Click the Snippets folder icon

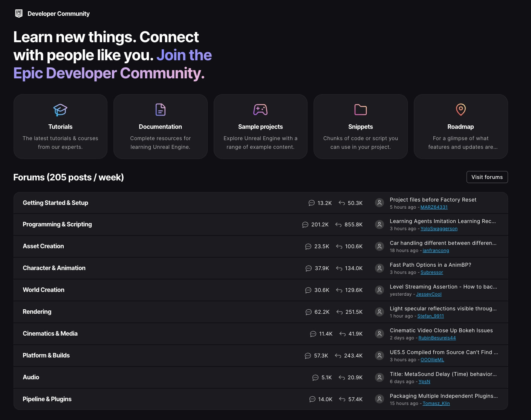(x=361, y=110)
